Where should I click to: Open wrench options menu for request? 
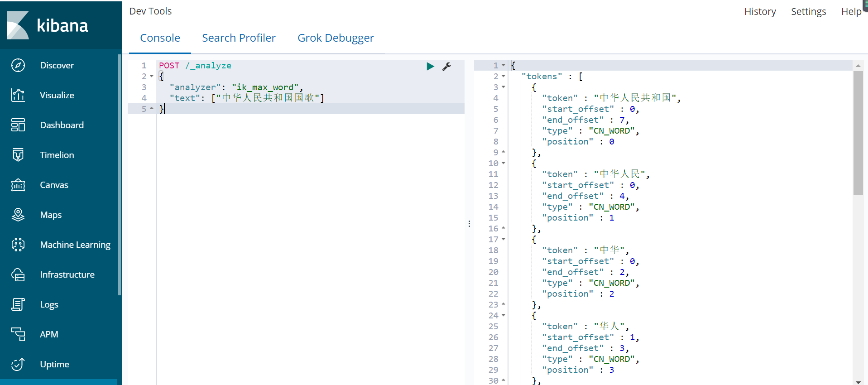(447, 67)
